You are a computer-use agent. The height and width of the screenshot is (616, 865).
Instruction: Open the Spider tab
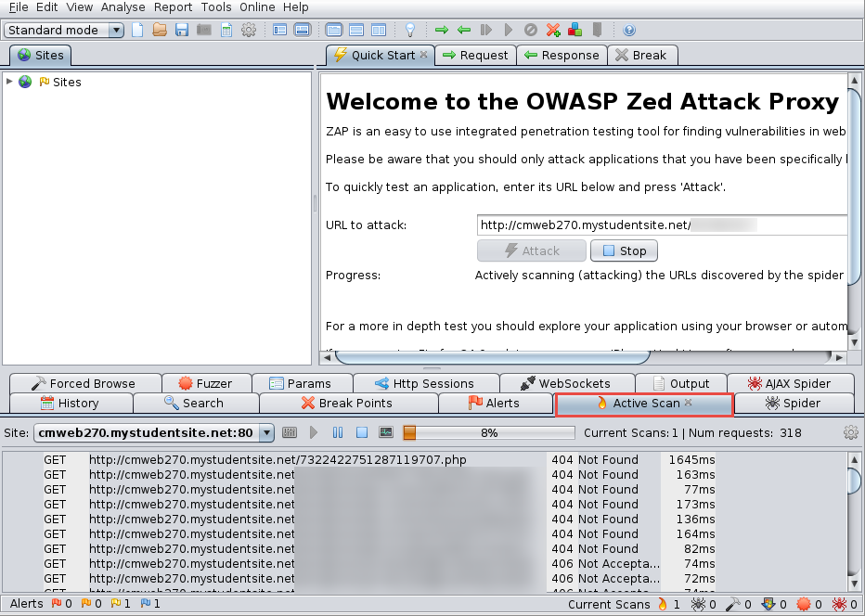click(x=794, y=404)
